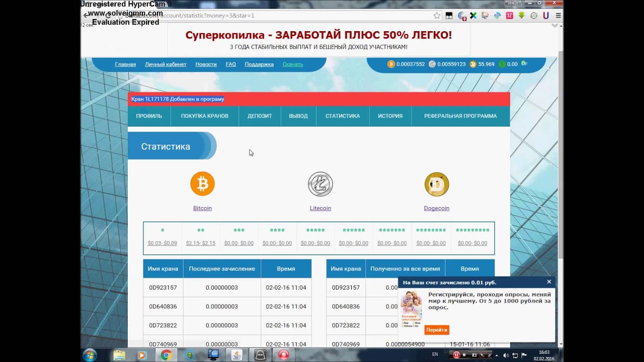Open the media player taskbar icon
The height and width of the screenshot is (362, 644).
[142, 355]
